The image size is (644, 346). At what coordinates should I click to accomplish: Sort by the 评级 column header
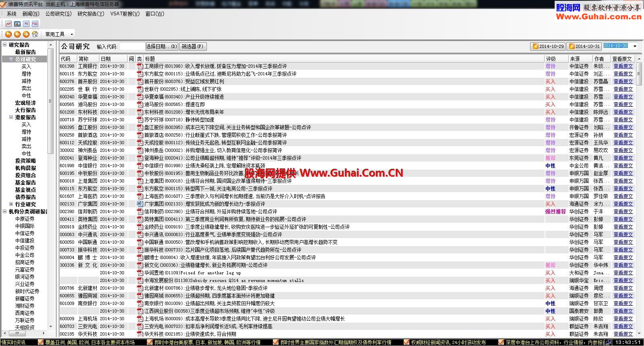556,59
